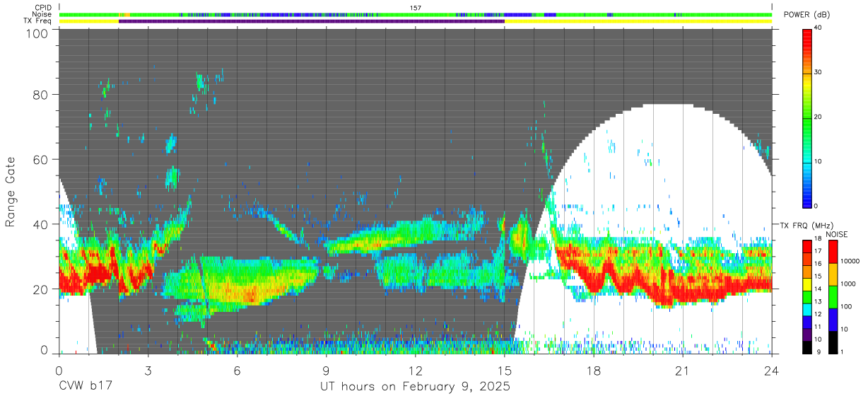Screen dimensions: 868x401
Task: Click the 'NOISE' legend title
Action: pyautogui.click(x=836, y=234)
